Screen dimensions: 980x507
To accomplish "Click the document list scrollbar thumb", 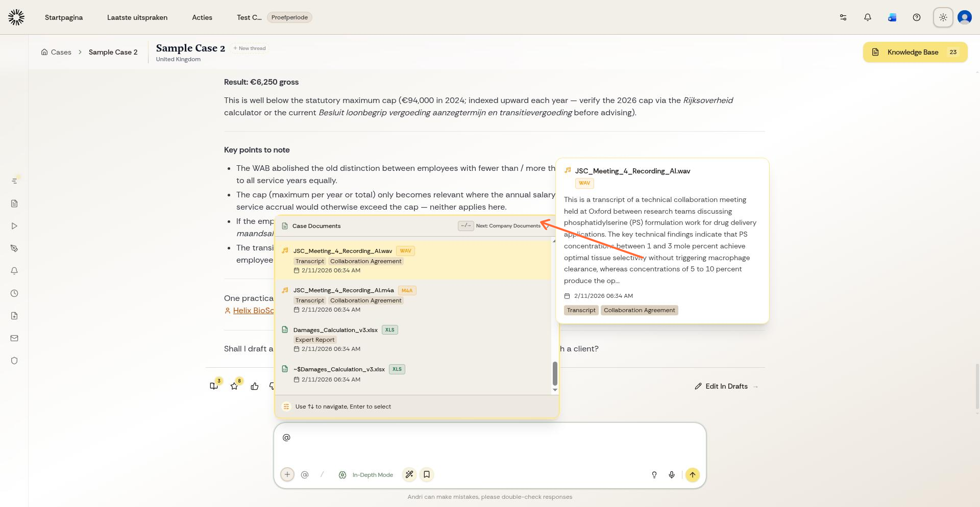I will pos(555,374).
